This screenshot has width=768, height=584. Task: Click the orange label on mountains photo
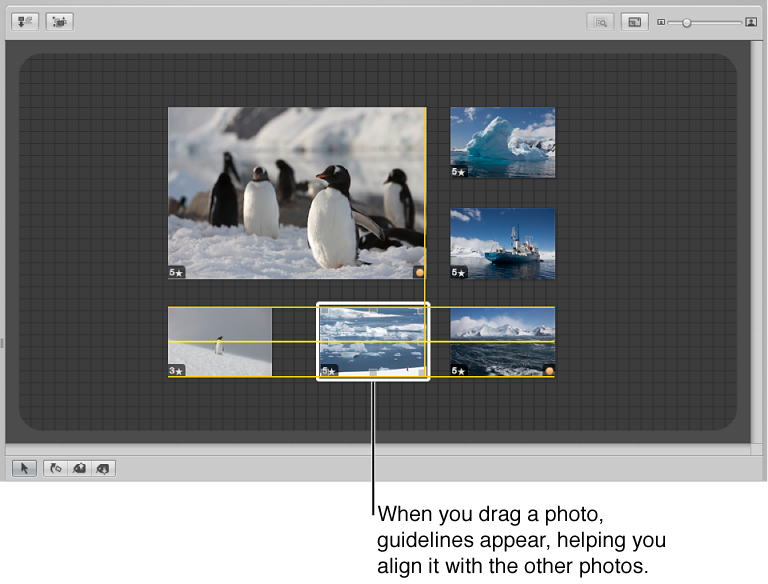(x=549, y=371)
